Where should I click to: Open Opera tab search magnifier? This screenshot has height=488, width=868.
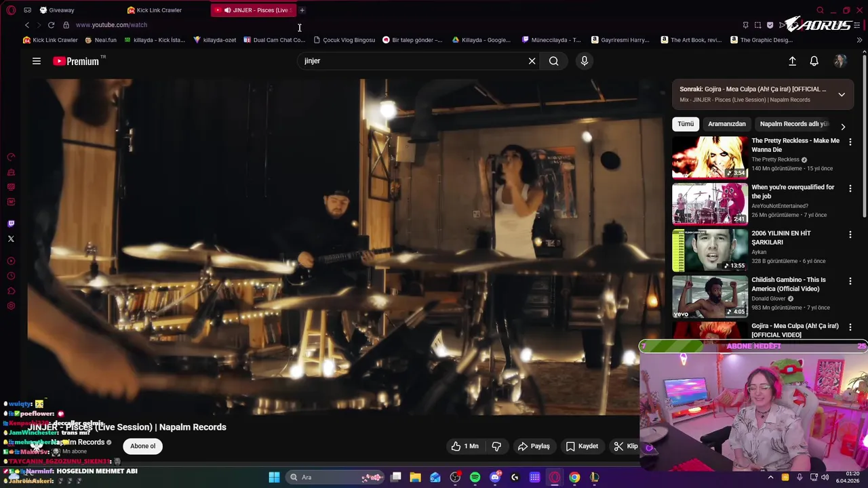(820, 10)
